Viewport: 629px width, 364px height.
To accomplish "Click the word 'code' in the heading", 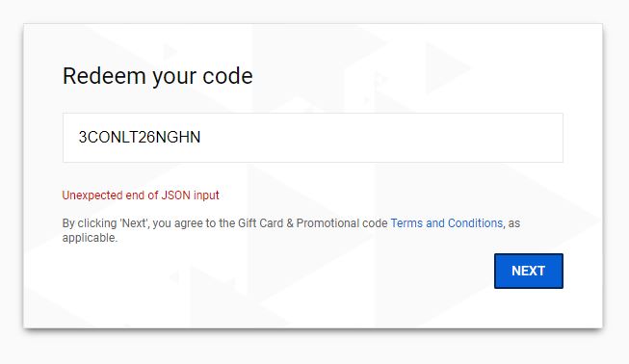I will (227, 76).
